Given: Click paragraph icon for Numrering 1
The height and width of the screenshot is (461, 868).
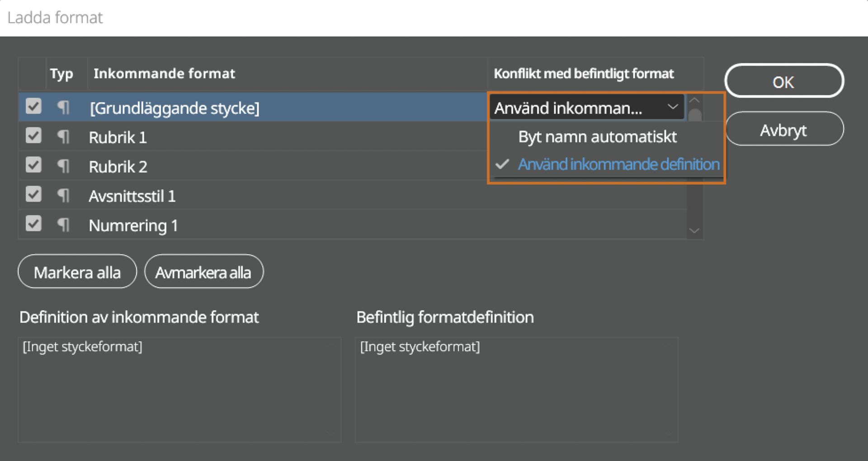Looking at the screenshot, I should (x=63, y=225).
